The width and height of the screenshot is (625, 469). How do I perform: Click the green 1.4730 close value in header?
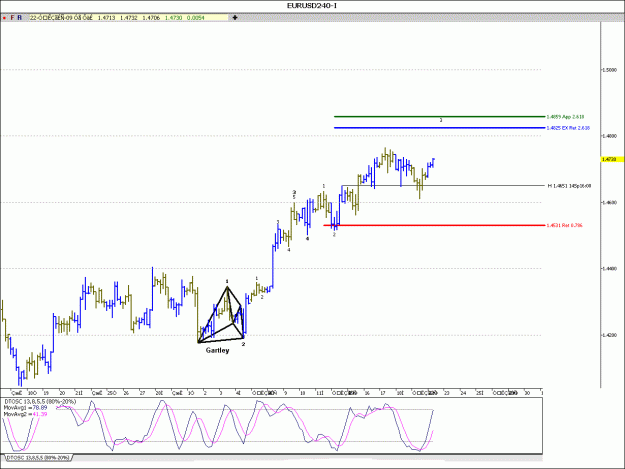point(174,18)
